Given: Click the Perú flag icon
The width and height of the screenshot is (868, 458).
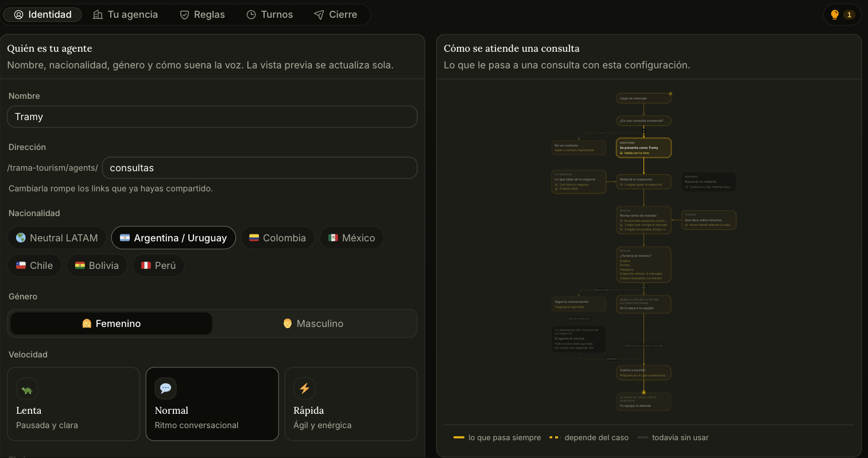Looking at the screenshot, I should click(x=146, y=265).
